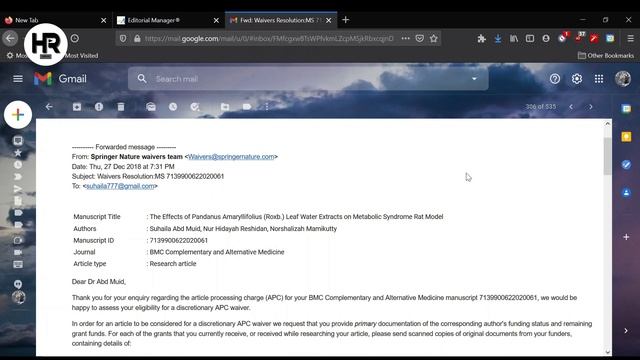Save page to Pocket
The image size is (640, 360).
tap(420, 38)
